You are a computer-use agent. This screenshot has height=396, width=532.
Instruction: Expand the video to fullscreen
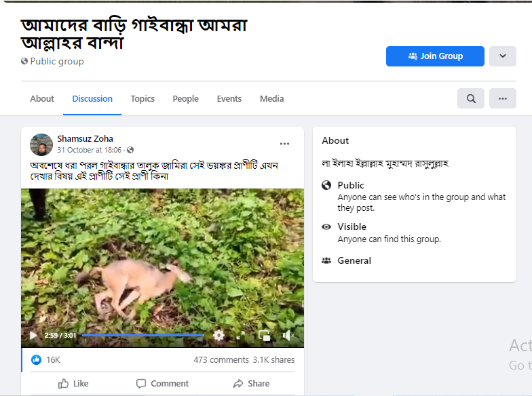pos(240,336)
